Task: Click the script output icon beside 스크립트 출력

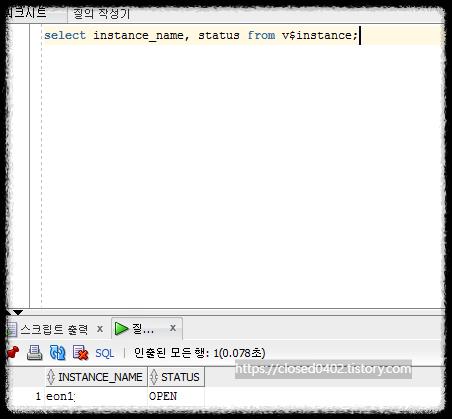Action: coord(11,329)
